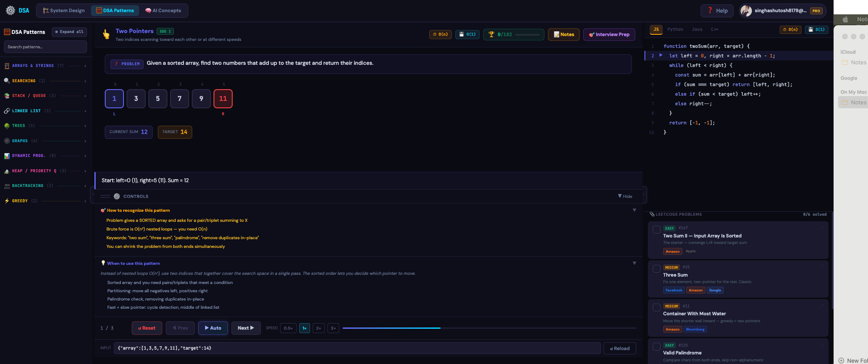The image size is (868, 364).
Task: Reset the animation
Action: (x=147, y=328)
